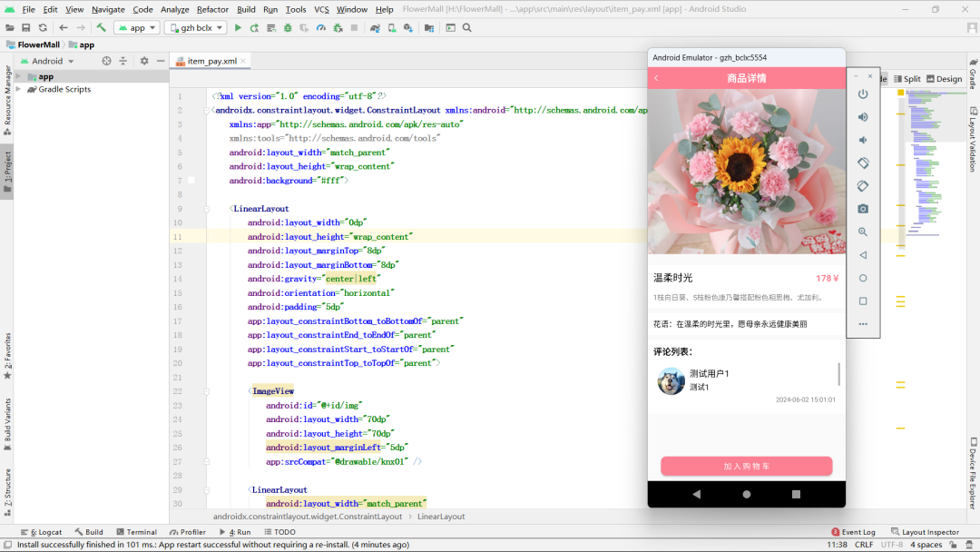Switch editor to Split view

(906, 79)
